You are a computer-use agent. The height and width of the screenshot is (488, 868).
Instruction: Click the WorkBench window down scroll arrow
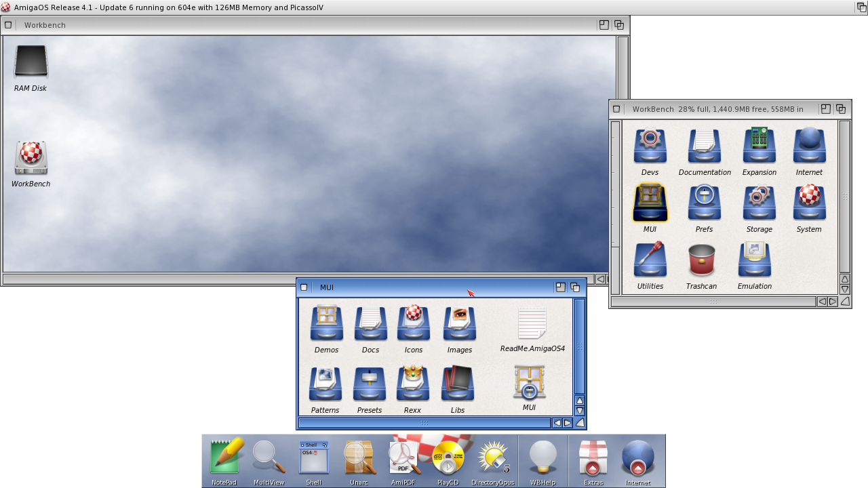pos(845,289)
